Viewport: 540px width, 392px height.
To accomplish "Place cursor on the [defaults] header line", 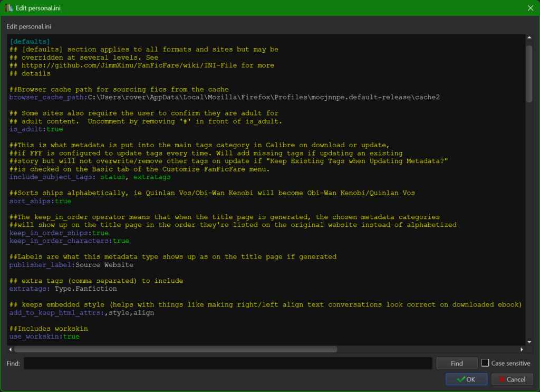I will (x=30, y=41).
